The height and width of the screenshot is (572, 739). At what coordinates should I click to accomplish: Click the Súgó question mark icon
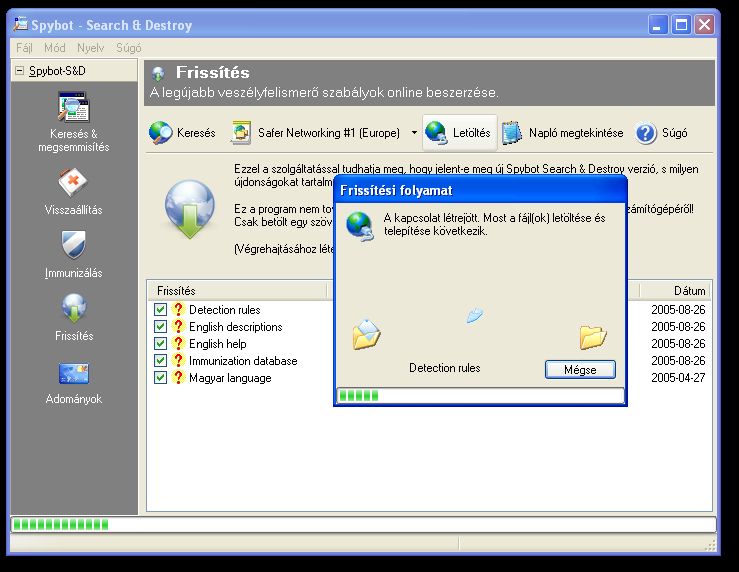[646, 133]
